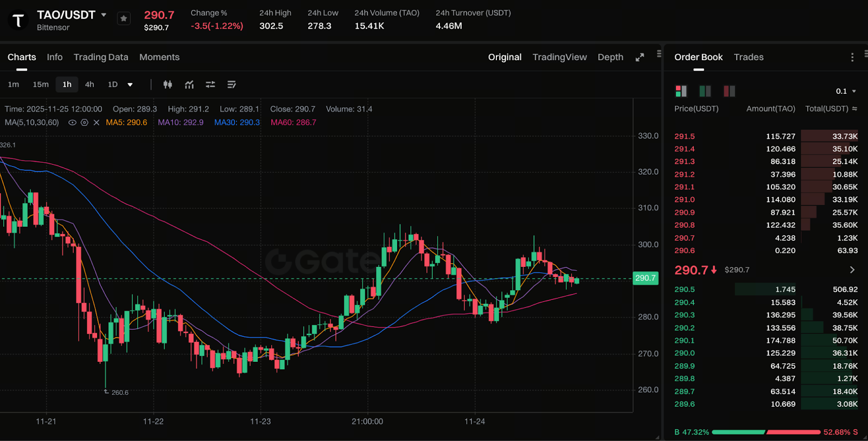This screenshot has width=868, height=441.
Task: Open MA indicator settings hexagon icon
Action: coord(85,123)
